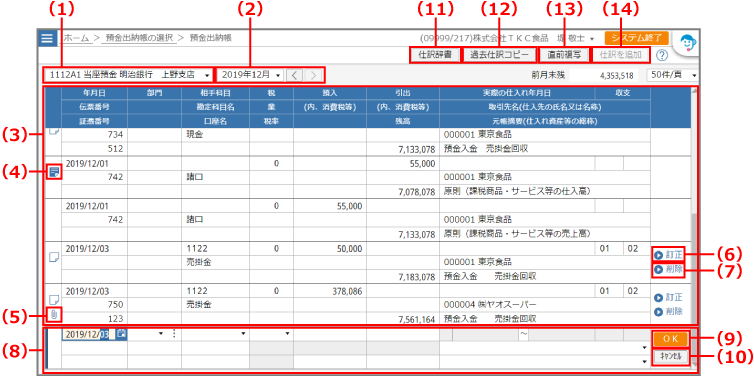754x376 pixels.
Task: Go back to 預金出納帳の選択 breadcrumb
Action: click(x=138, y=38)
